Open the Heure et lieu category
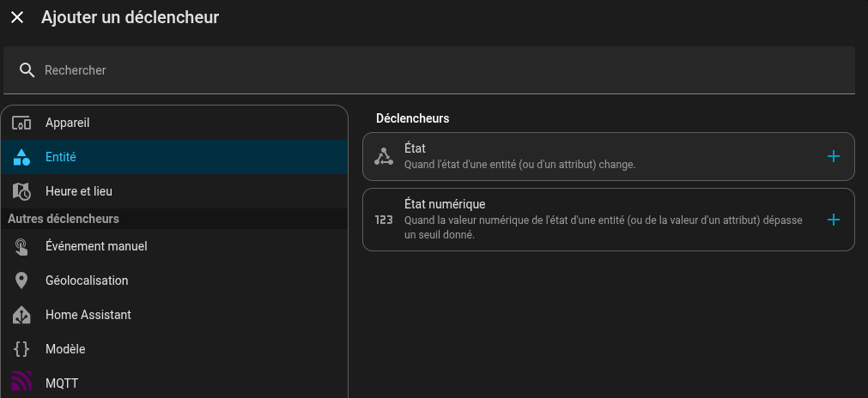Image resolution: width=868 pixels, height=398 pixels. (79, 191)
